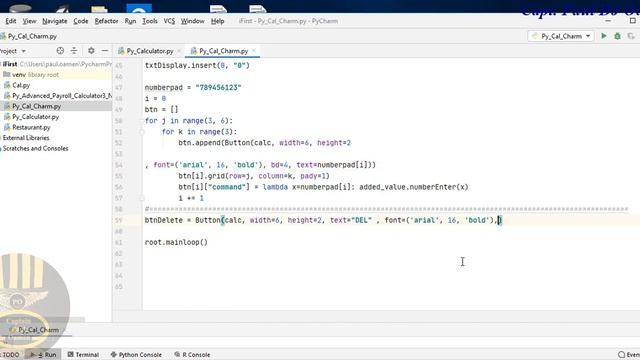Click line number 59 in gutter
Viewport: 640px width, 360px height.
(x=118, y=220)
